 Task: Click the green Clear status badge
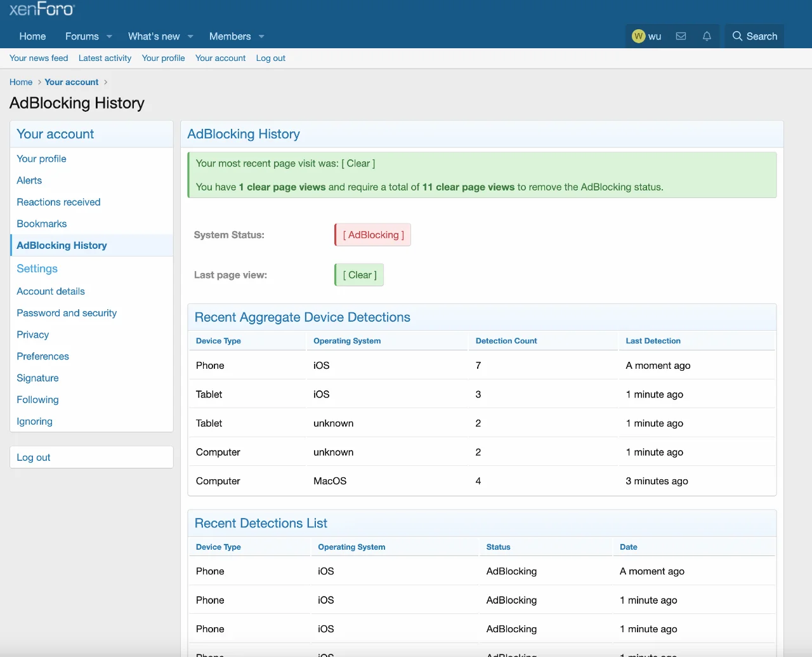(x=360, y=275)
